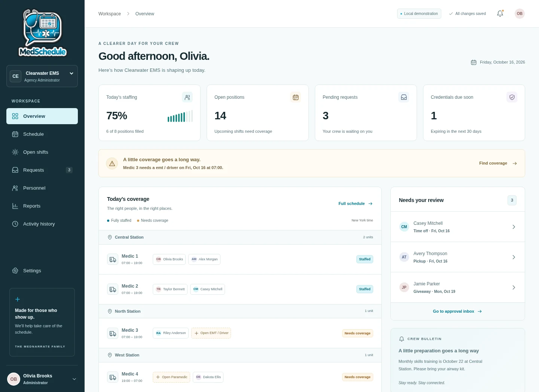The width and height of the screenshot is (539, 392).
Task: Click the staffing bar chart indicator
Action: click(180, 116)
